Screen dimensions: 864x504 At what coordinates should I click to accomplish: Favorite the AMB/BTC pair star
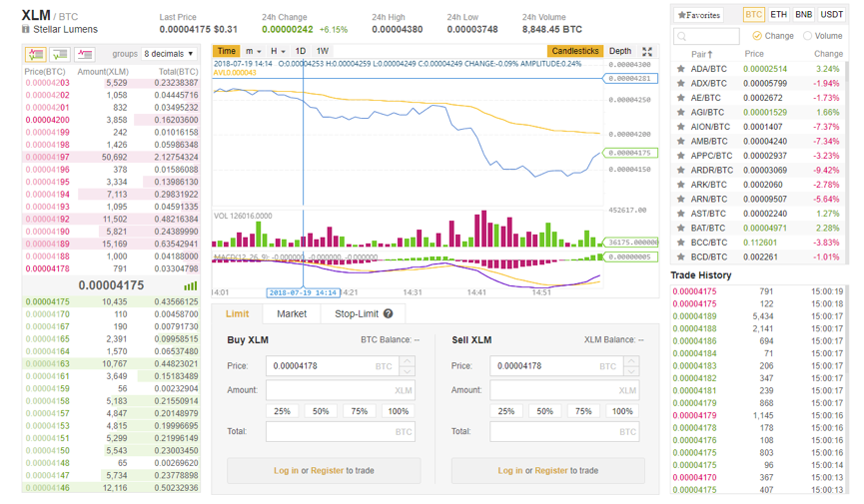(681, 141)
